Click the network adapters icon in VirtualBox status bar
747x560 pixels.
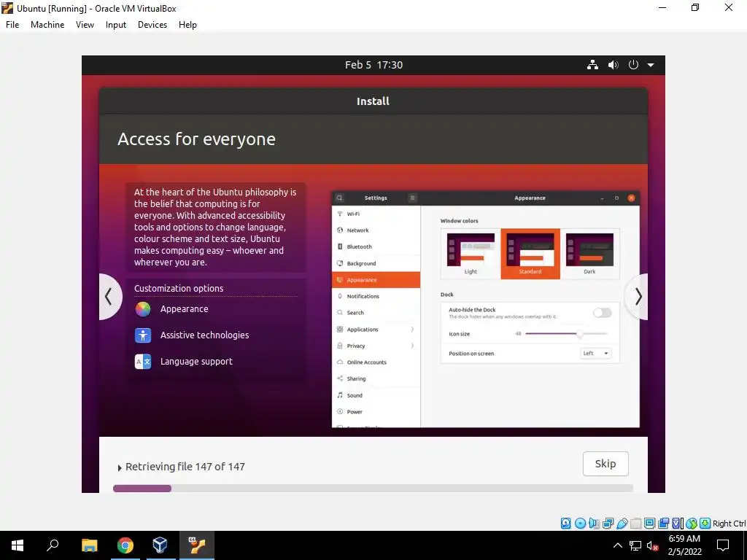click(608, 524)
